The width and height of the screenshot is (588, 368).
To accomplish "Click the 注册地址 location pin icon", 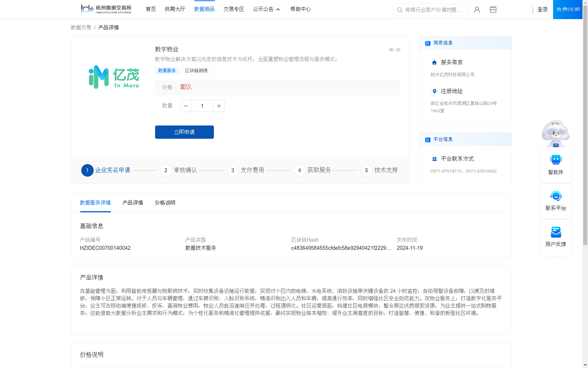I will coord(434,91).
